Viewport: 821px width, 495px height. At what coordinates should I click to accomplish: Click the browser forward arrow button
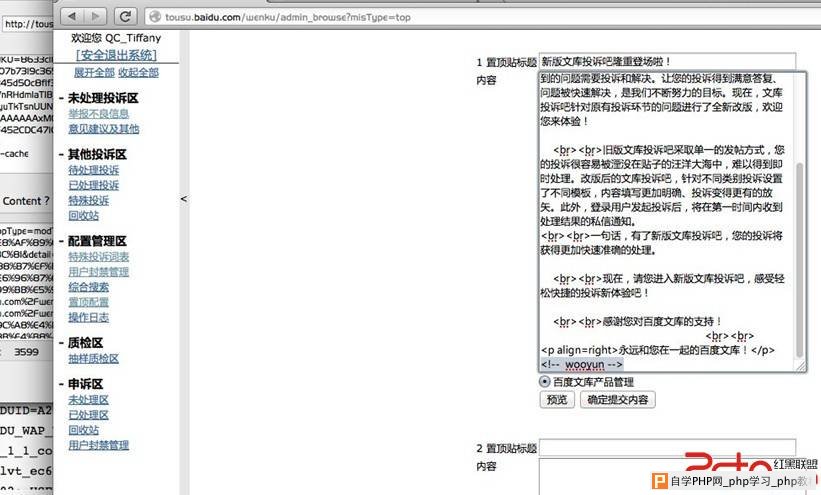pos(95,17)
